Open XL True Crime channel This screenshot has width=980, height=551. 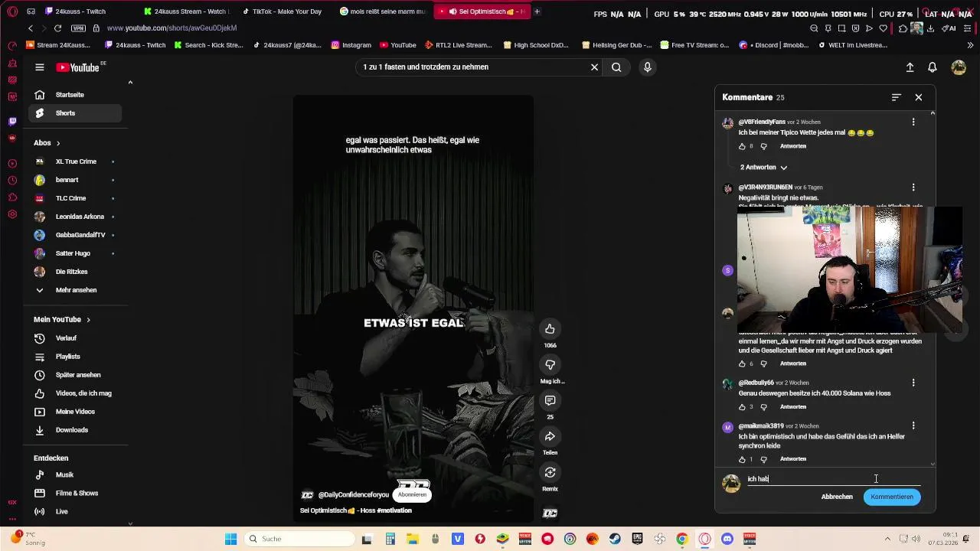[75, 161]
